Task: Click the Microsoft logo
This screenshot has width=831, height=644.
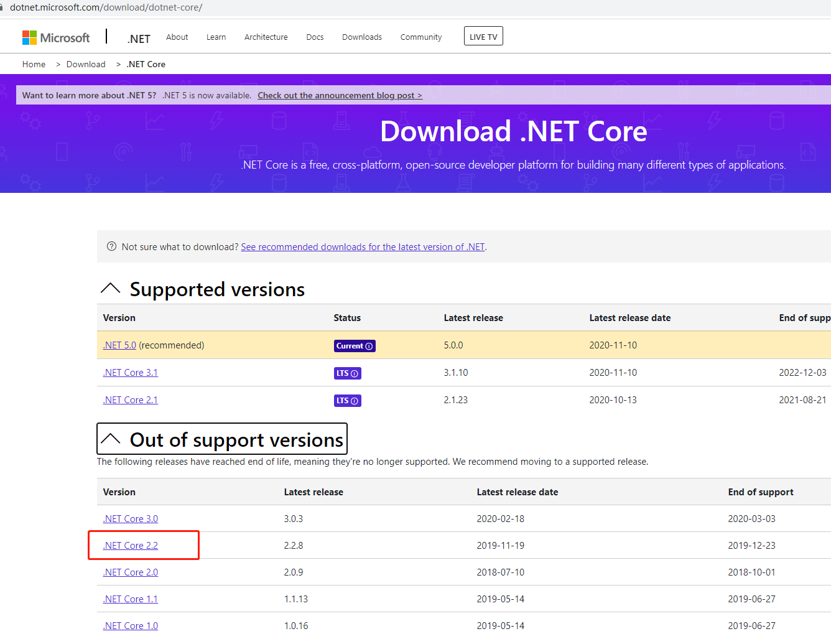Action: click(56, 37)
